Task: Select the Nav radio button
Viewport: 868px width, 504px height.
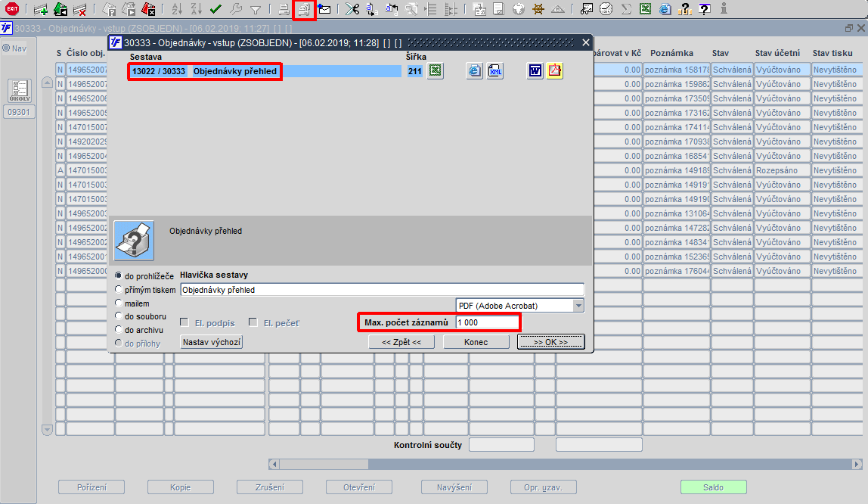Action: pyautogui.click(x=7, y=48)
